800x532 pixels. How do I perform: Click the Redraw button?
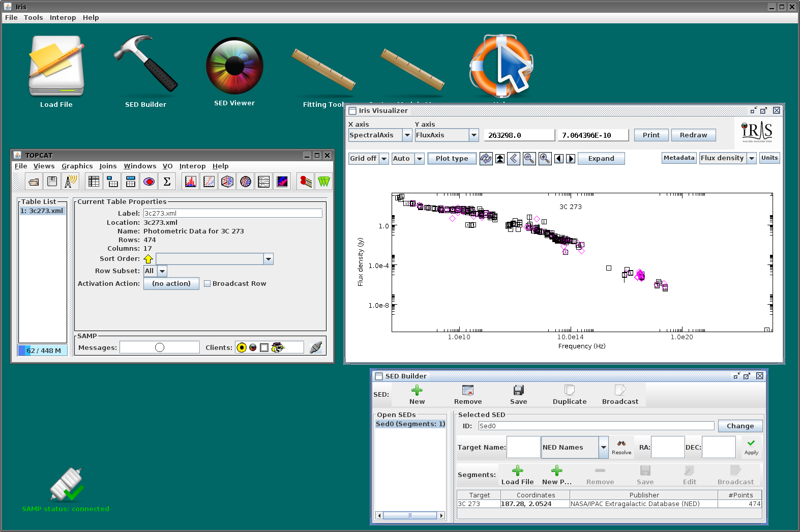[693, 135]
